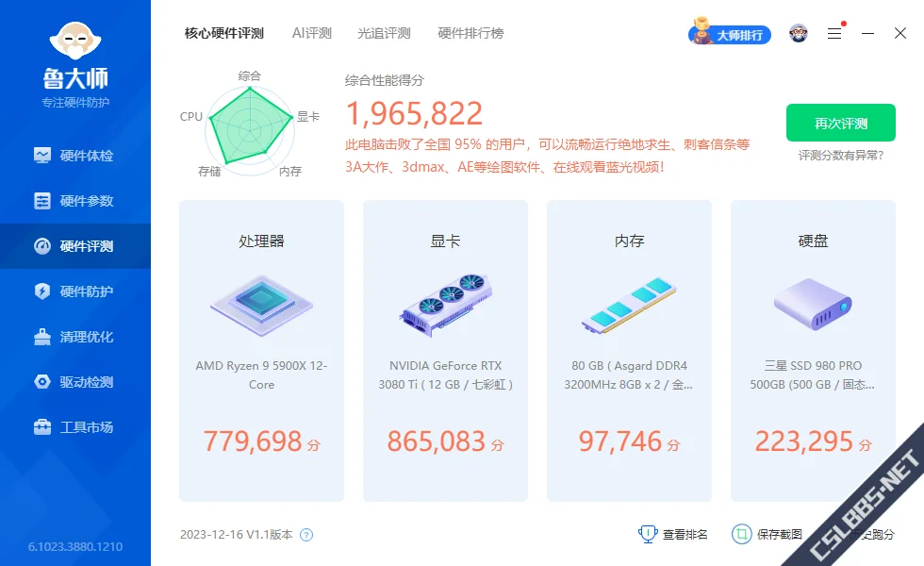Click the radar chart 综合 label
The image size is (924, 566).
249,75
